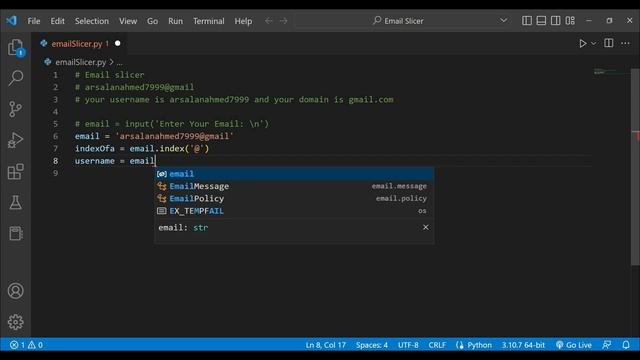Select the EX_TEMPFAIL suggestion
The height and width of the screenshot is (360, 640).
click(x=294, y=211)
